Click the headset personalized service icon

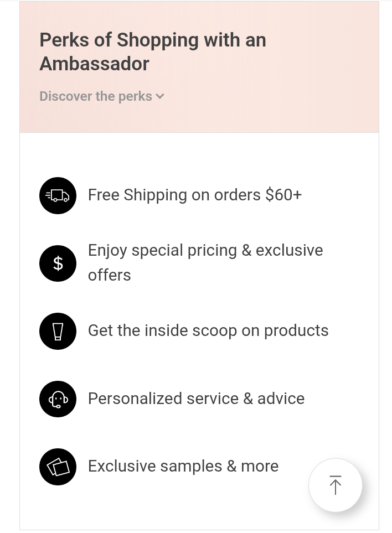(x=58, y=399)
